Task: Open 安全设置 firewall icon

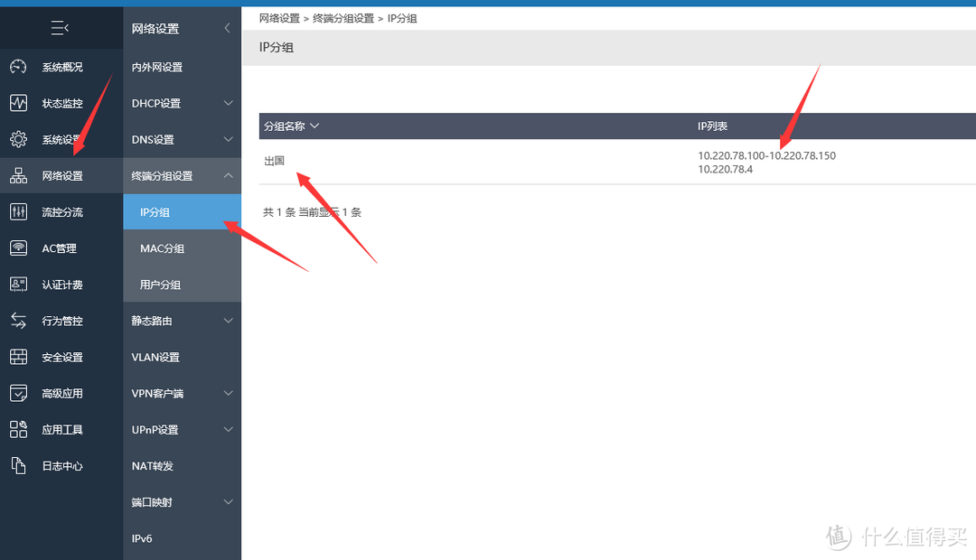Action: tap(18, 357)
